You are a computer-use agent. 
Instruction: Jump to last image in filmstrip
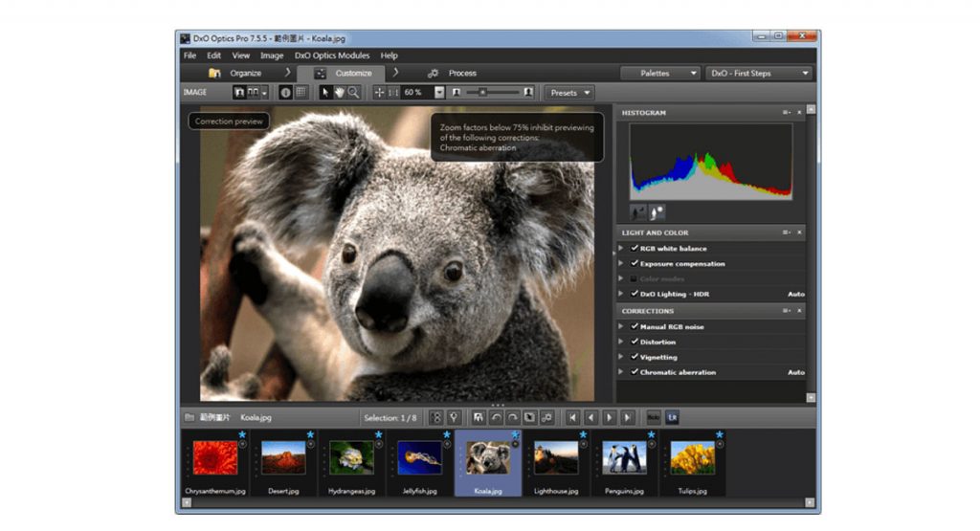pyautogui.click(x=628, y=417)
